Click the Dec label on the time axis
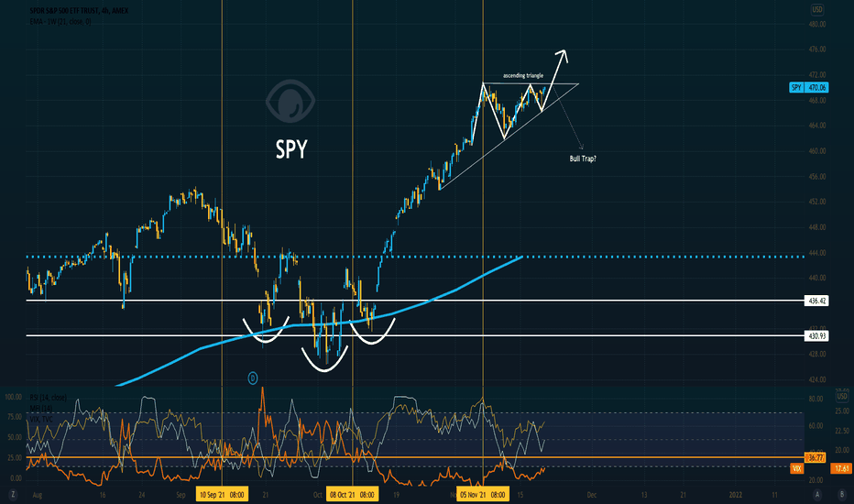Viewport: 854px width, 504px height. pyautogui.click(x=592, y=495)
